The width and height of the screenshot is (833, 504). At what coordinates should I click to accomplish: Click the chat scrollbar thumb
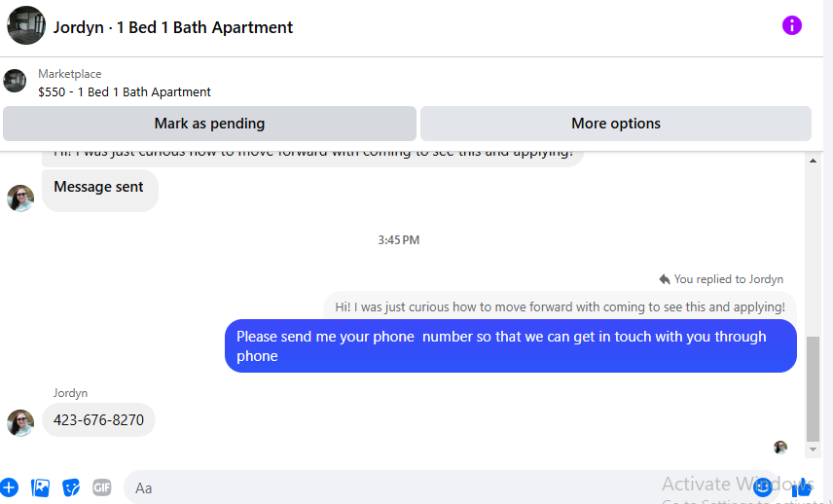[x=813, y=389]
